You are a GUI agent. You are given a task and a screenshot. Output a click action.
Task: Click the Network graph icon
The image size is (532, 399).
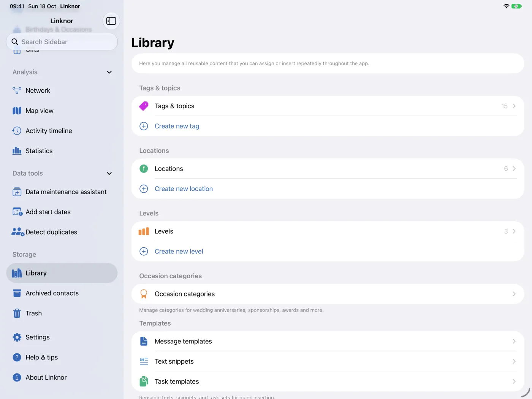pos(17,90)
